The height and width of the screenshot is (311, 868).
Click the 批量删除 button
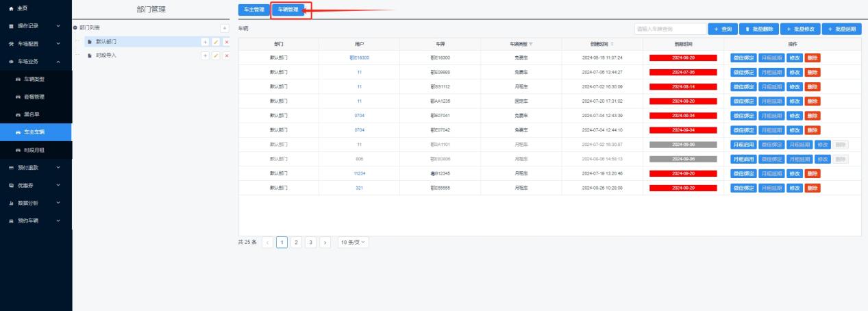point(759,29)
